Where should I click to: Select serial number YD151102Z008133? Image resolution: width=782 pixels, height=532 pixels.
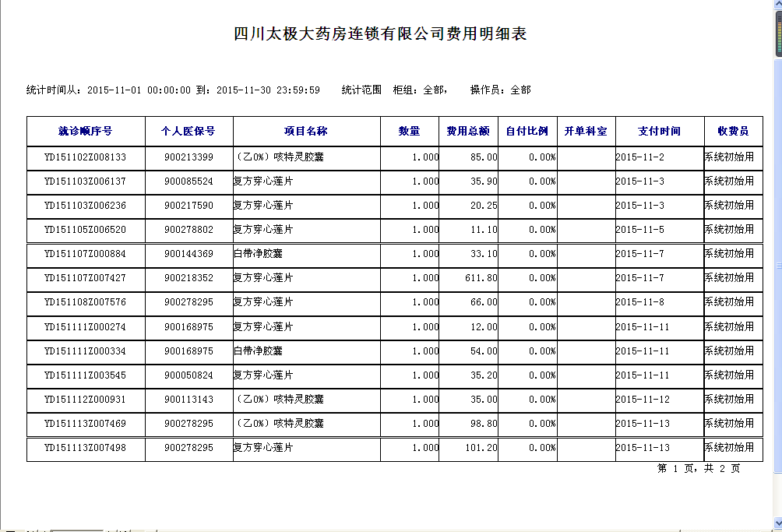point(85,157)
